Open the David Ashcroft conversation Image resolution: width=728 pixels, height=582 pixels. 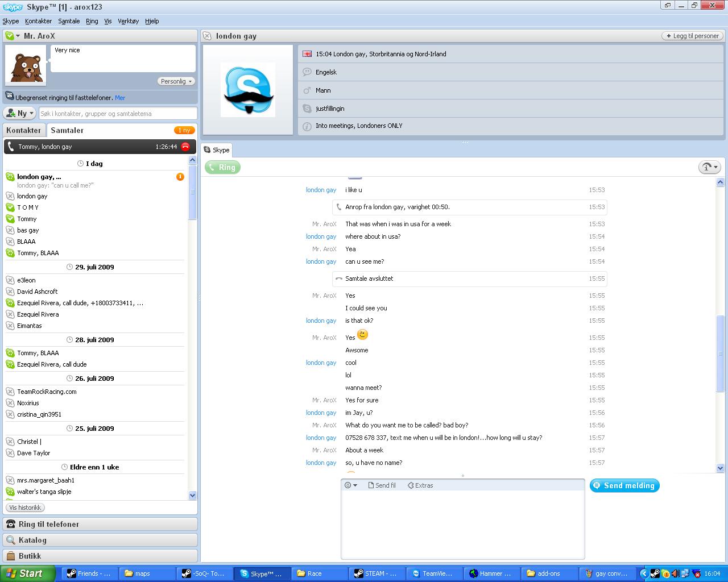pyautogui.click(x=38, y=292)
